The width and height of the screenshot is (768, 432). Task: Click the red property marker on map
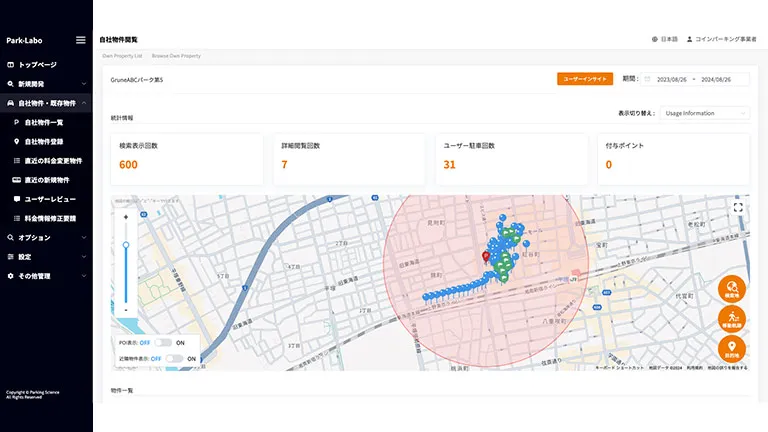coord(486,257)
